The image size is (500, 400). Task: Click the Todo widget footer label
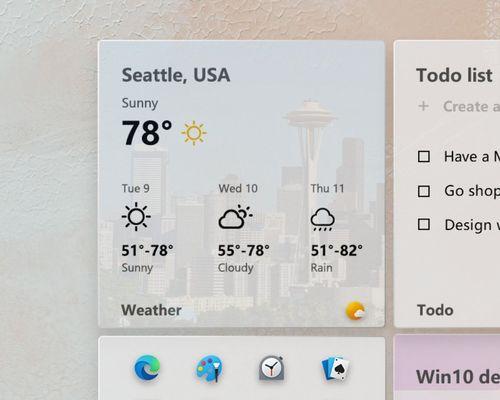[435, 310]
